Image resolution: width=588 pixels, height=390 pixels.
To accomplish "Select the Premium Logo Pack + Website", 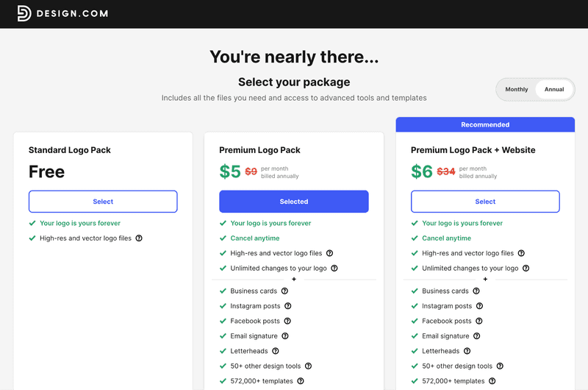I will 485,202.
